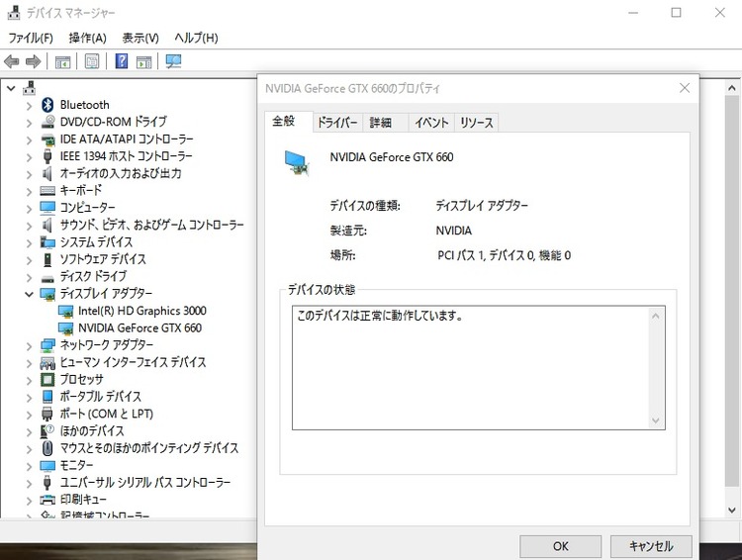Click the ソフトウェア デバイス icon
Screen dimensions: 742x560
[47, 259]
